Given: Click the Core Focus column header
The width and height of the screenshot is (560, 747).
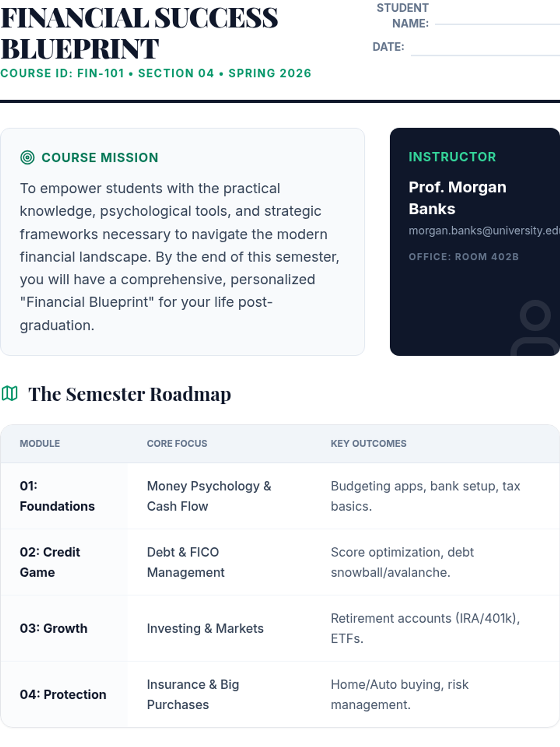Looking at the screenshot, I should pos(177,444).
